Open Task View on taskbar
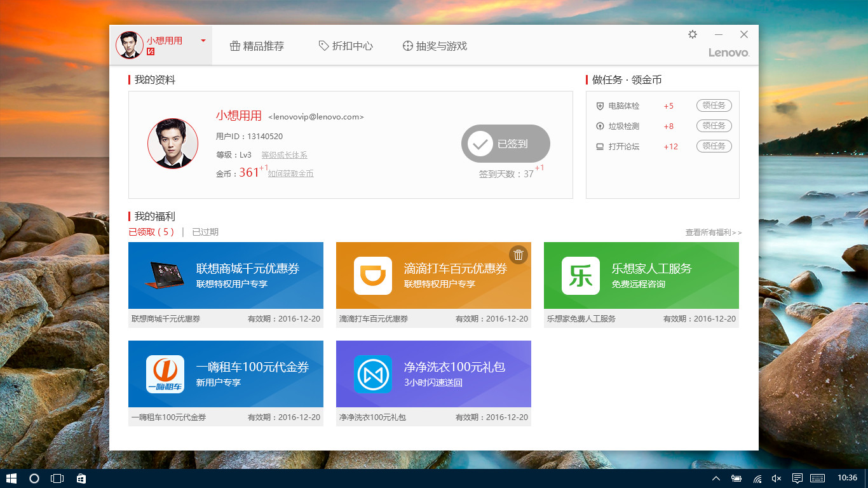 click(x=57, y=478)
